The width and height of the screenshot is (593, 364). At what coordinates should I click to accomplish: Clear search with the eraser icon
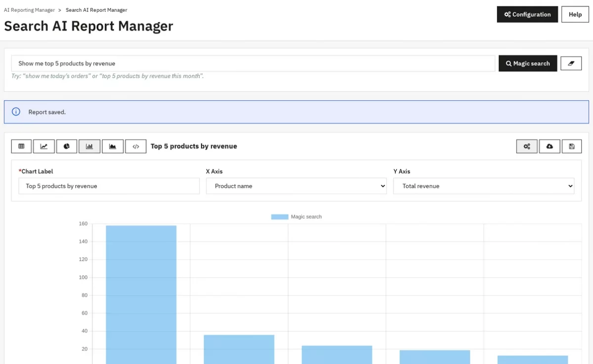(x=571, y=63)
